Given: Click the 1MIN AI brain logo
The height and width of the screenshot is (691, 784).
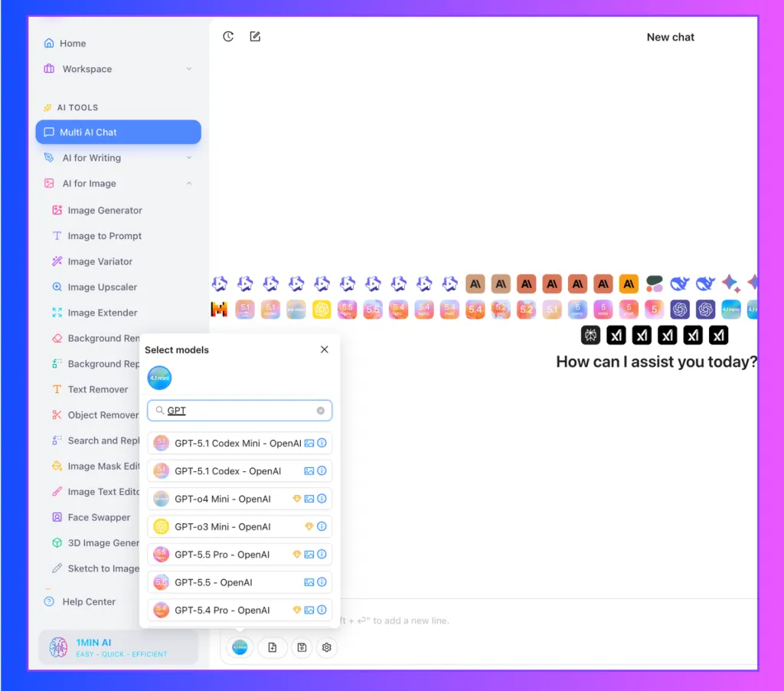Looking at the screenshot, I should 58,647.
